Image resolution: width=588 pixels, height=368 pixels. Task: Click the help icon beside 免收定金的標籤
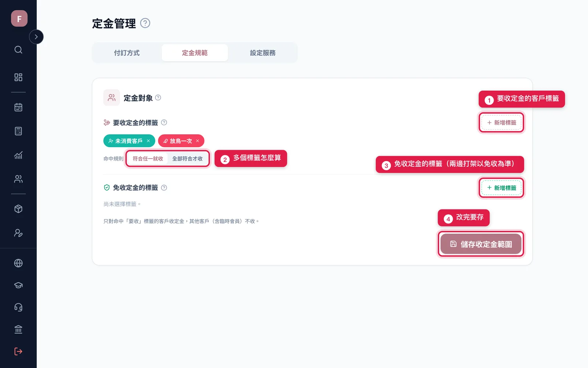(x=164, y=188)
